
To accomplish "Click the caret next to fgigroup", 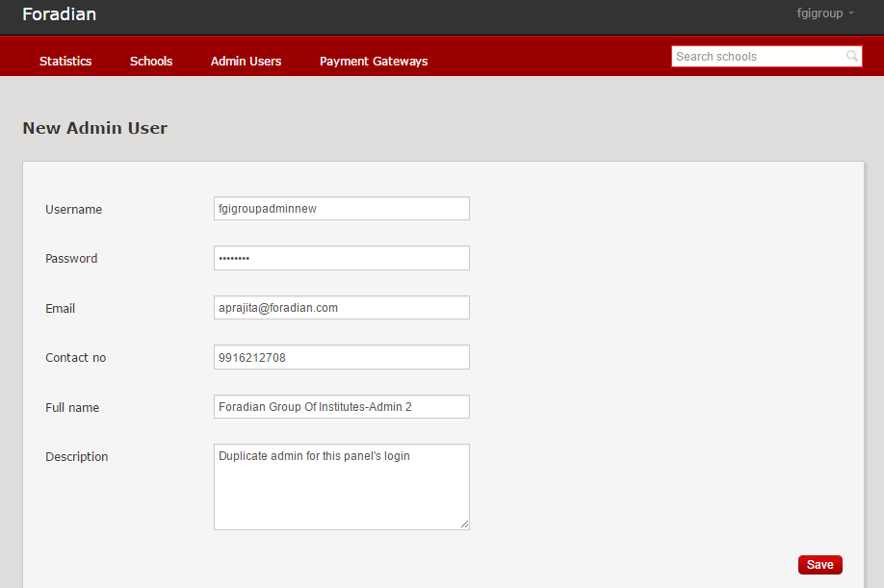I will click(x=851, y=13).
